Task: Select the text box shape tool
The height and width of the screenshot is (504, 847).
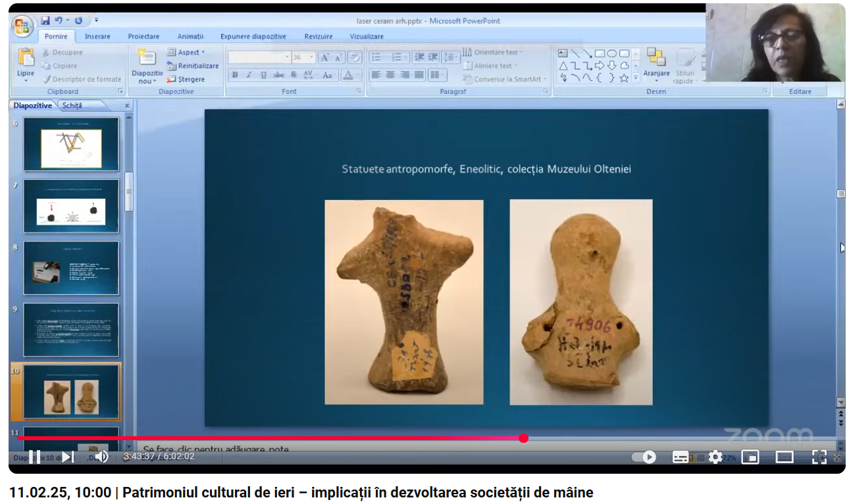Action: [563, 53]
